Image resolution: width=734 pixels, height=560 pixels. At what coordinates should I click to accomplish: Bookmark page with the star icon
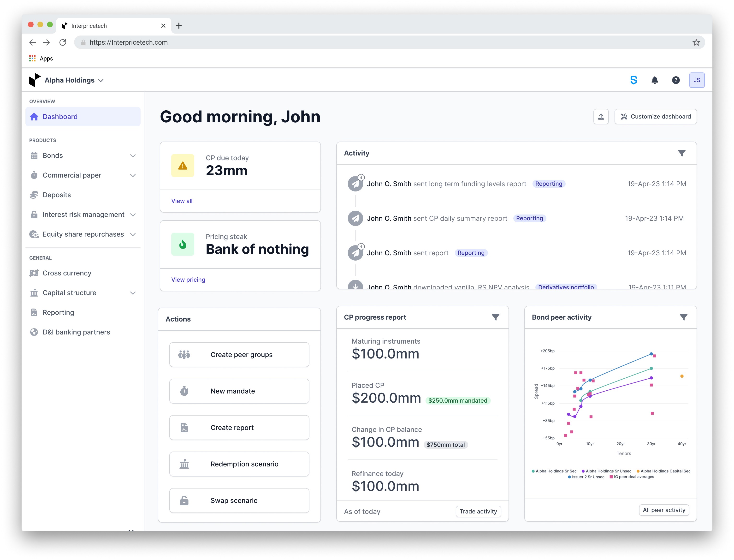(x=696, y=42)
